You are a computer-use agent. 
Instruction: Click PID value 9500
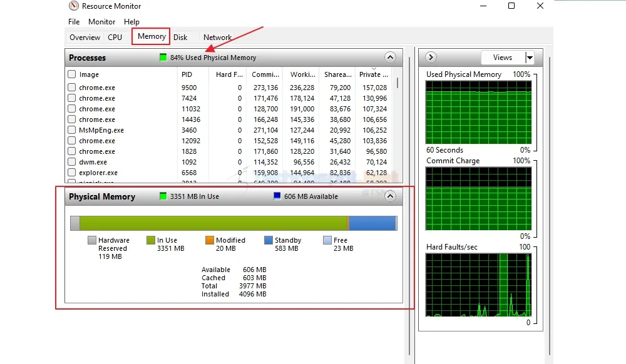click(x=189, y=88)
